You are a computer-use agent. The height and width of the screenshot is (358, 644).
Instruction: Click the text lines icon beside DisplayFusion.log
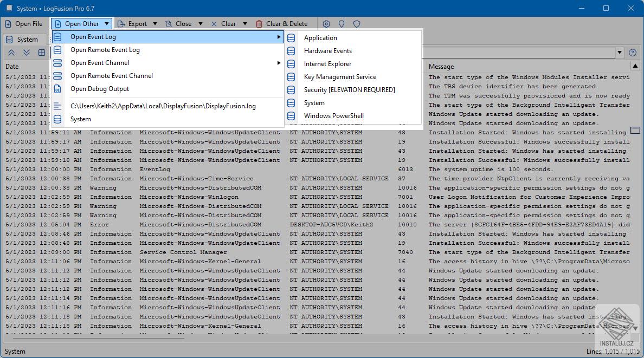click(57, 106)
